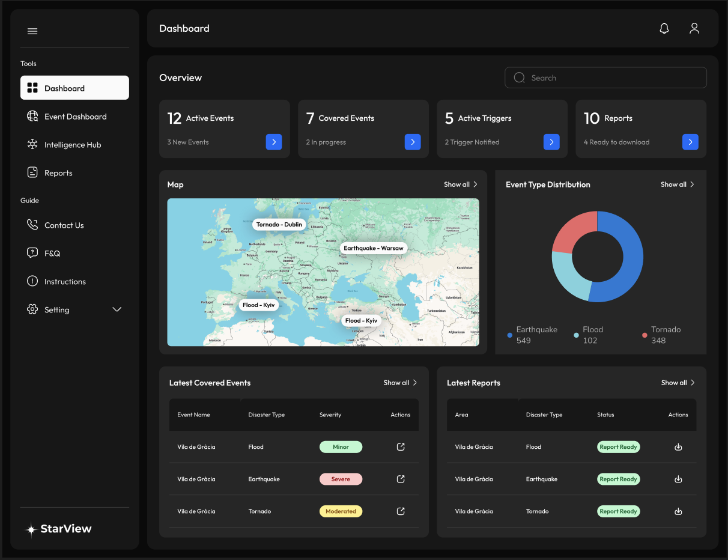The height and width of the screenshot is (560, 728).
Task: Click the hamburger menu icon
Action: 32,31
